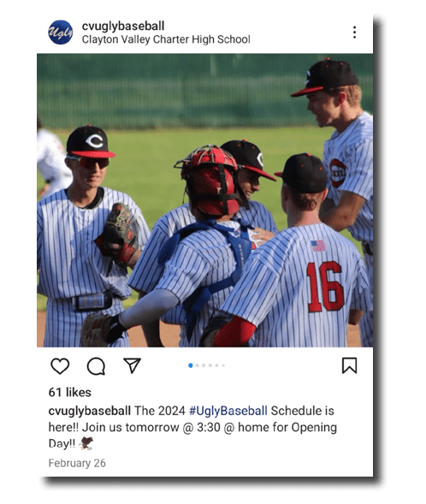Like the post with the heart icon
The image size is (426, 504).
[x=60, y=365]
